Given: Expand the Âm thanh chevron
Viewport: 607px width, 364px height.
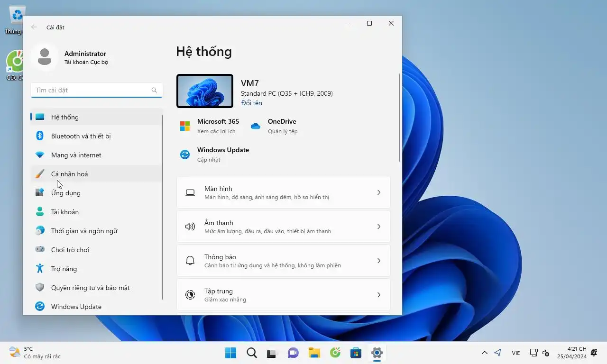Looking at the screenshot, I should click(378, 227).
